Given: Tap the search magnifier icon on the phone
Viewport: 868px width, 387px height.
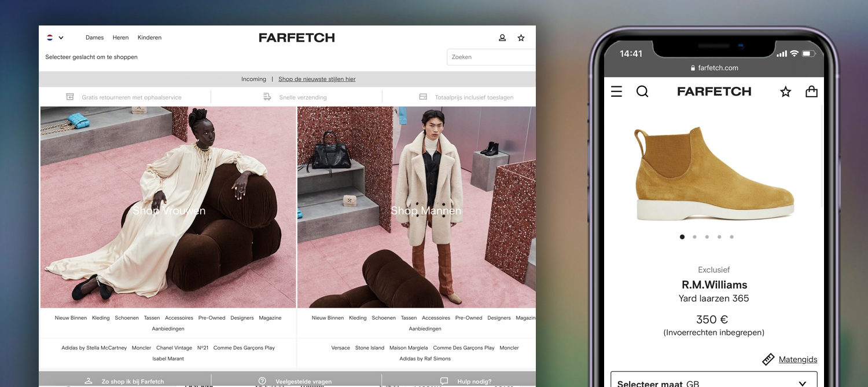Looking at the screenshot, I should coord(642,91).
